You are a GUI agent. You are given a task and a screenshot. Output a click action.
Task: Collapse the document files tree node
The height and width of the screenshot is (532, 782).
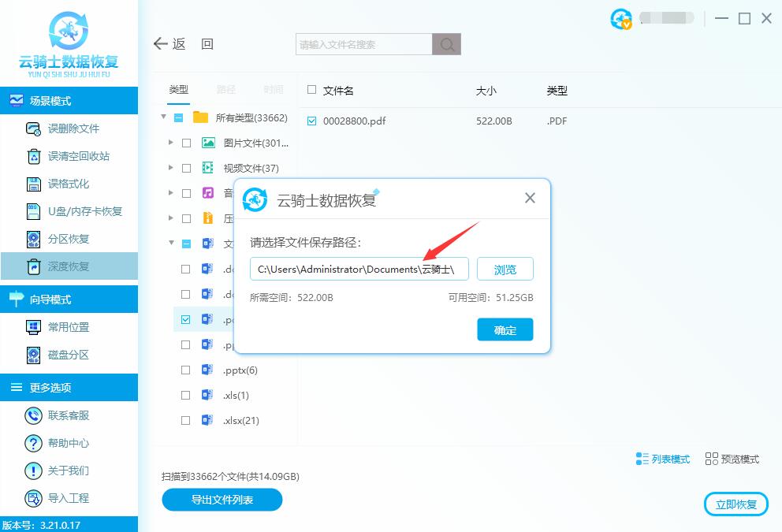(x=171, y=243)
